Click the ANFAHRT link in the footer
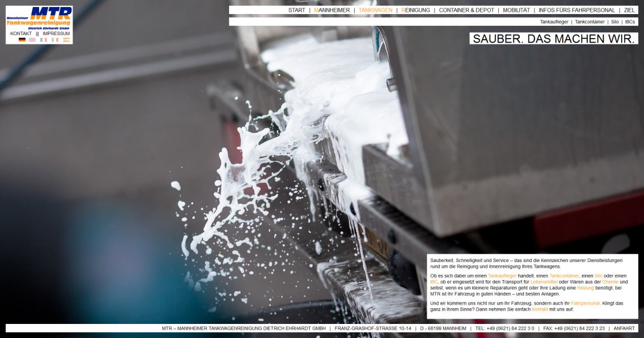 click(624, 329)
